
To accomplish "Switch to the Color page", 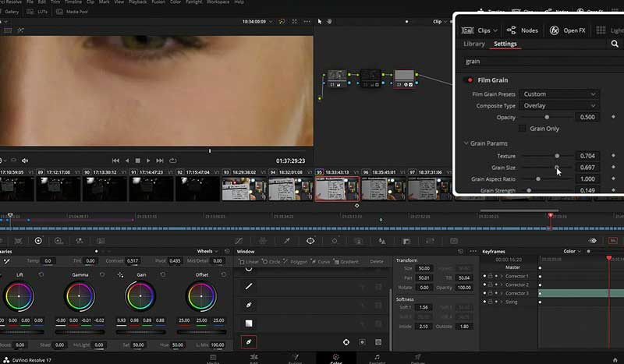I will (336, 359).
